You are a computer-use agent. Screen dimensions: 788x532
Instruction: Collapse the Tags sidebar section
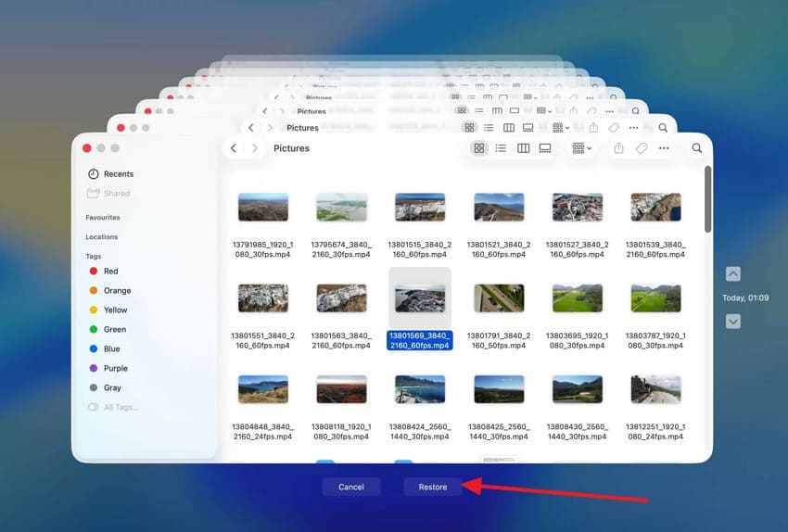(x=93, y=256)
